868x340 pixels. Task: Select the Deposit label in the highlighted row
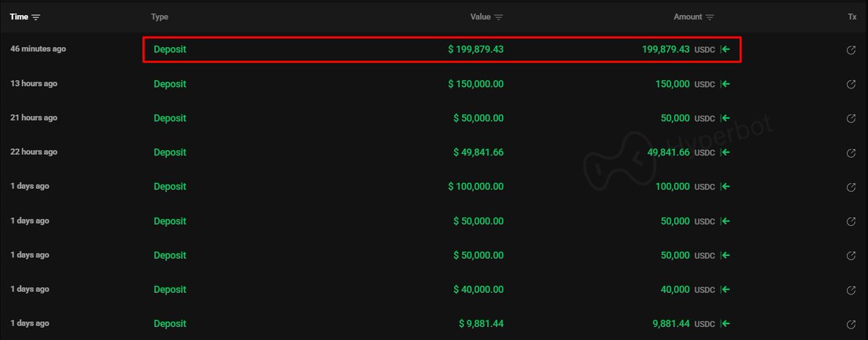point(170,50)
